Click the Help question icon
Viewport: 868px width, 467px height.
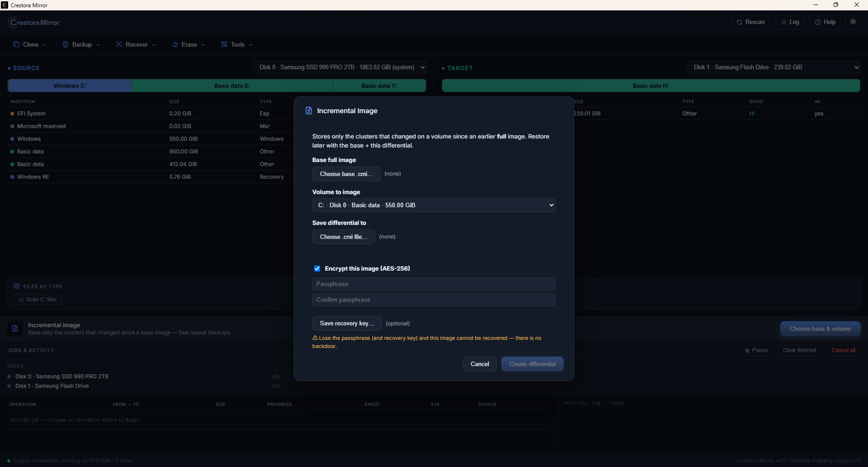[817, 22]
